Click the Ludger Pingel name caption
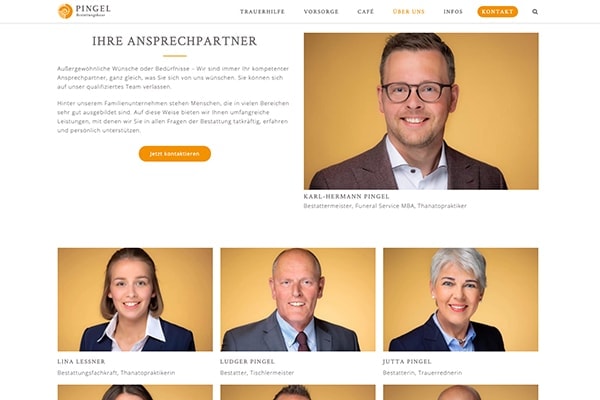 247,361
